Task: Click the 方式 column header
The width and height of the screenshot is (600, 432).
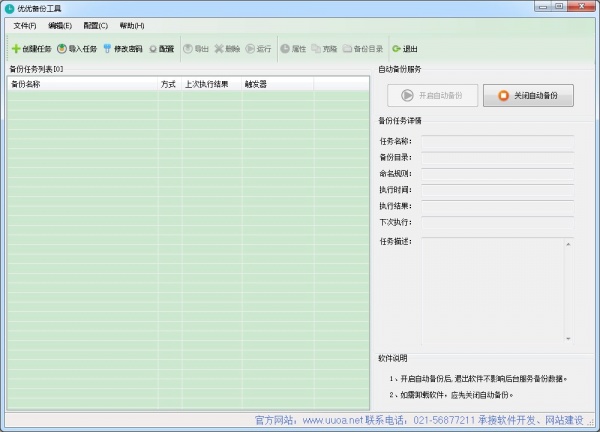Action: [170, 84]
